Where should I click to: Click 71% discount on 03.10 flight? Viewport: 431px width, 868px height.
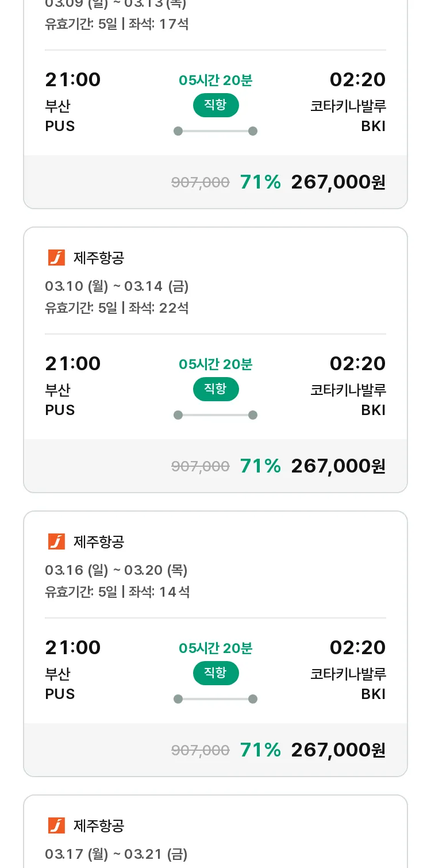[260, 466]
